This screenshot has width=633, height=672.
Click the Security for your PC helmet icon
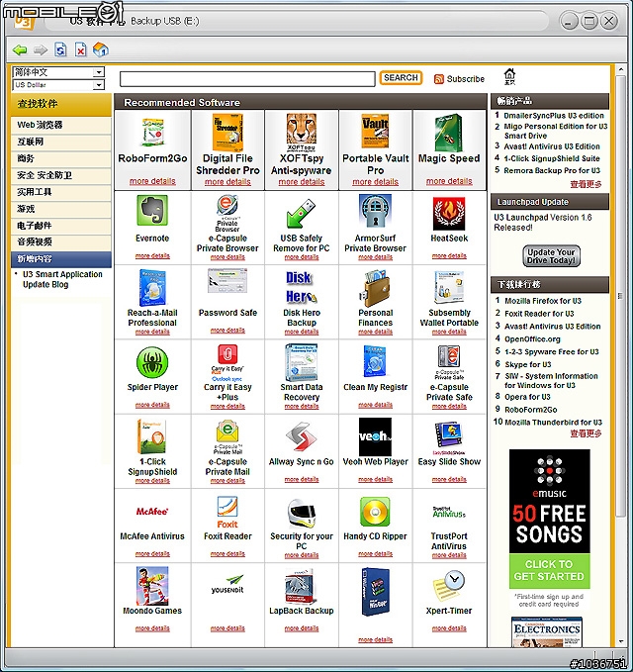tap(301, 513)
